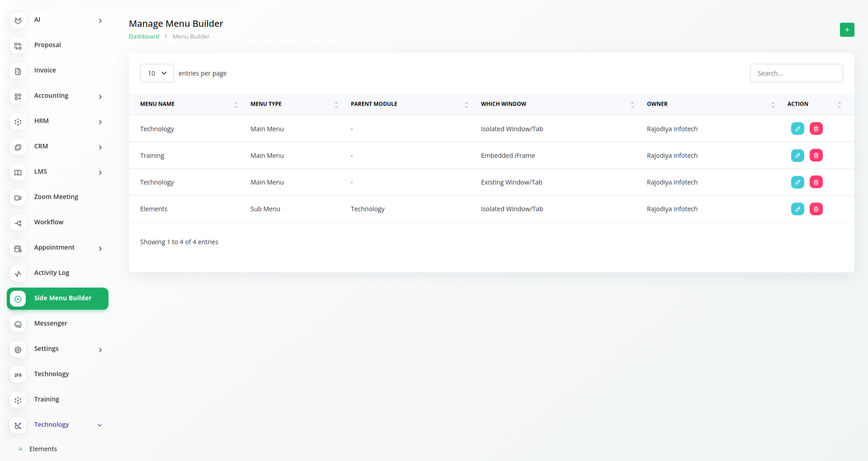
Task: Click the Side Menu Builder plus-circle icon
Action: tap(18, 299)
